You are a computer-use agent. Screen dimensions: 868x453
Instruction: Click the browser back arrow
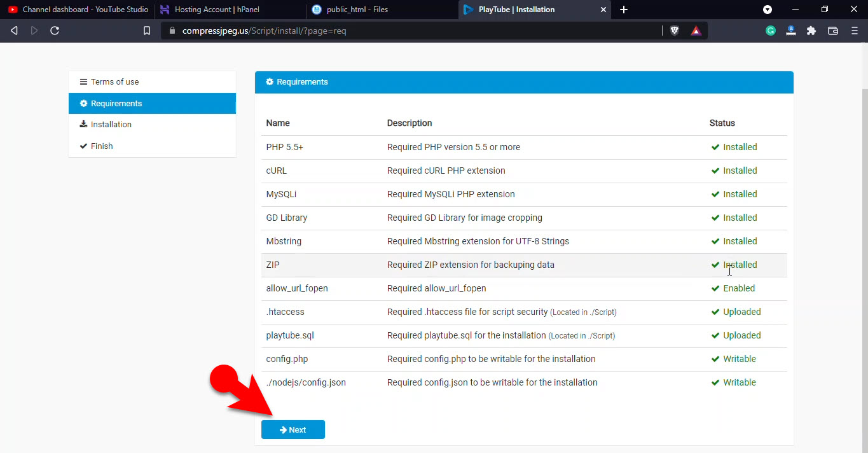pyautogui.click(x=14, y=31)
